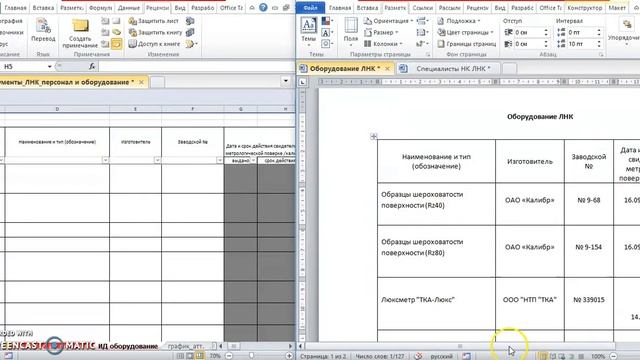Switch to Word Вставка tab
The image size is (640, 360).
[367, 8]
